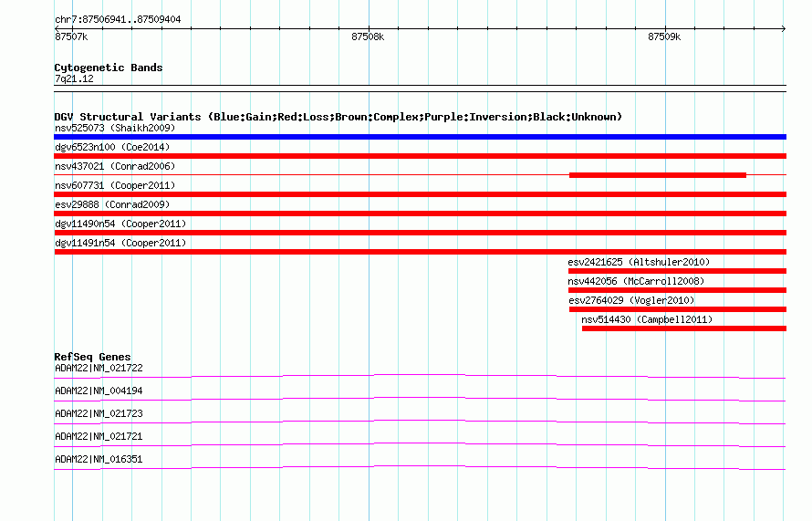The image size is (812, 521).
Task: Click the ADAM22|NM_016351 transcript label
Action: tap(99, 459)
